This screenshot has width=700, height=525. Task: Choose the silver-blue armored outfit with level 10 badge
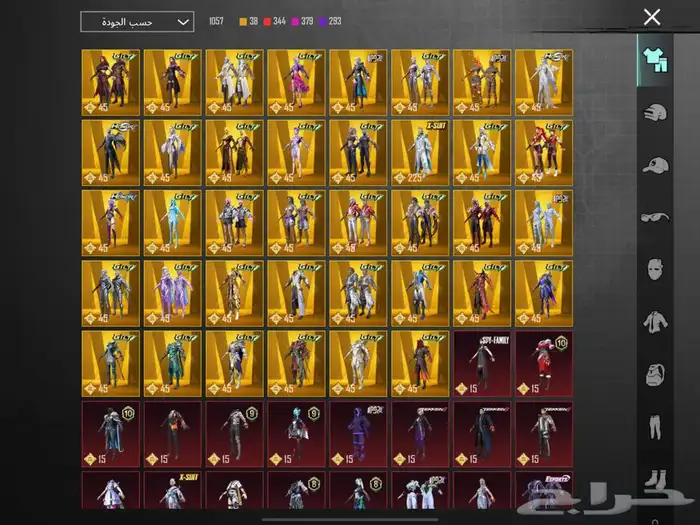point(110,434)
